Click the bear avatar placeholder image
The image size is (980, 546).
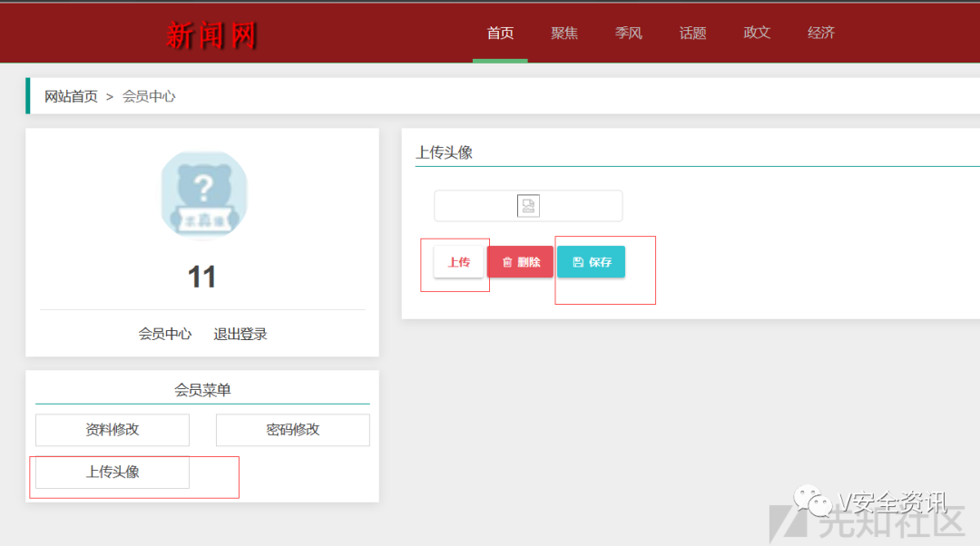204,195
